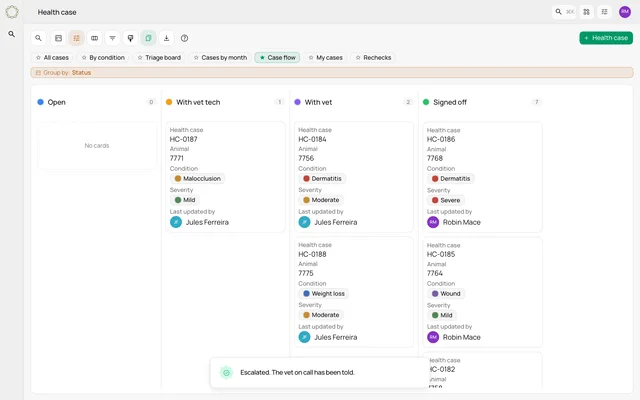Switch to the All cases view
Viewport: 640px width, 400px height.
click(52, 58)
